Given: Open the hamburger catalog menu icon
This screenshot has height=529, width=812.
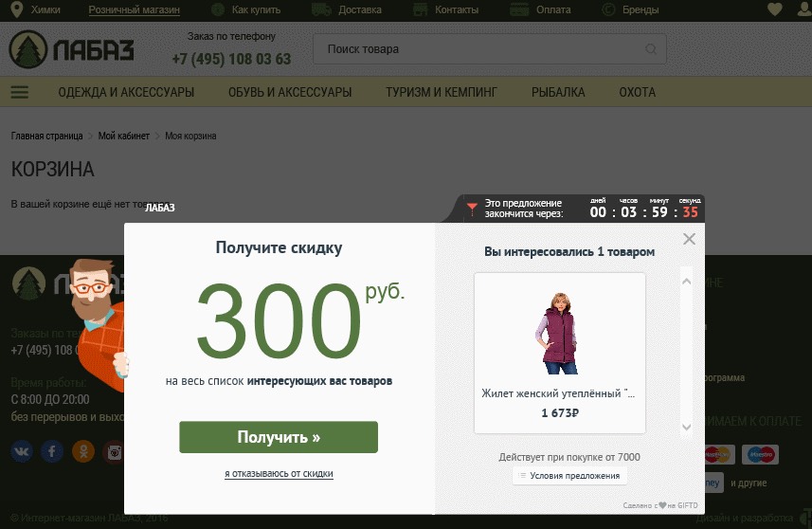Looking at the screenshot, I should (x=20, y=92).
